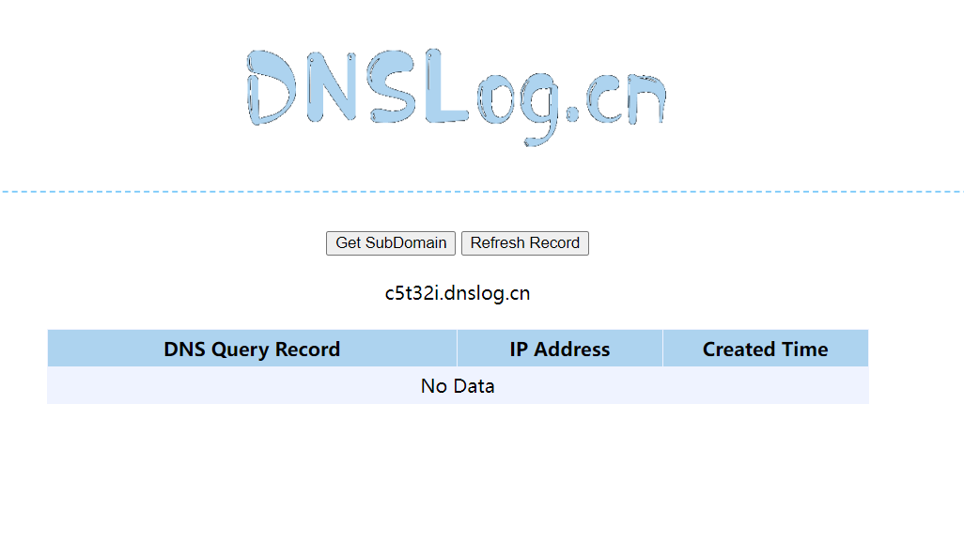Image resolution: width=964 pixels, height=560 pixels.
Task: Click the DNS Query Record column header
Action: [252, 349]
